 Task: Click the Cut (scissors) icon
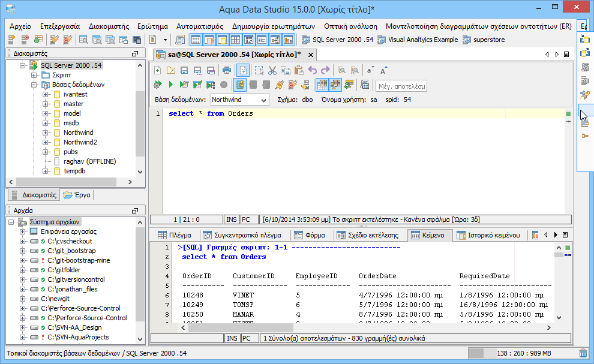click(272, 70)
